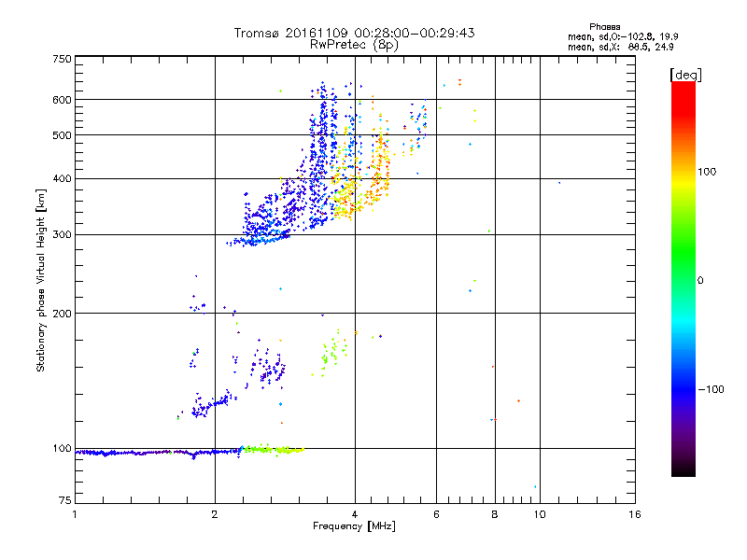Click the y-axis label 'Stationary phase Virtual Height [km]'
The image size is (747, 560).
[x=41, y=280]
